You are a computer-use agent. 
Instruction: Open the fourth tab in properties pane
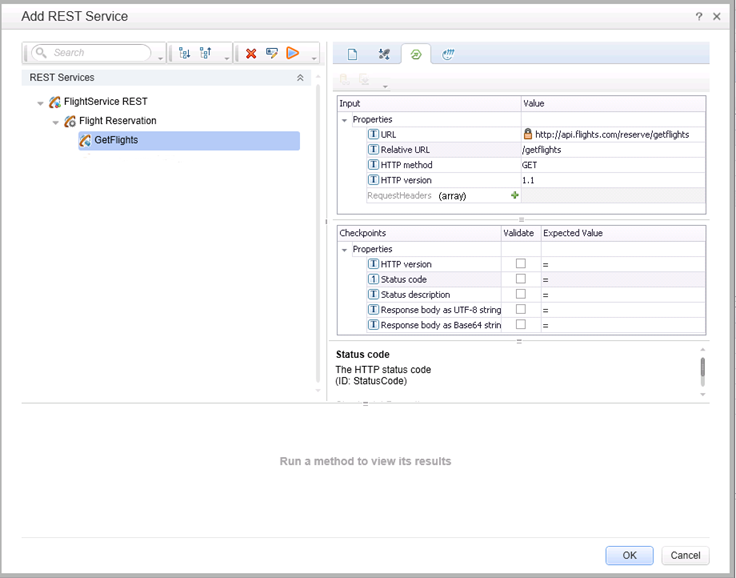click(448, 54)
